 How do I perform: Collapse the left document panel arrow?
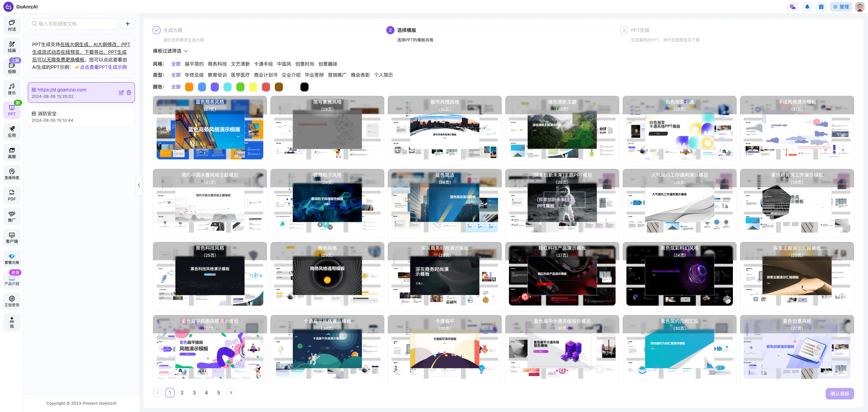tap(139, 185)
